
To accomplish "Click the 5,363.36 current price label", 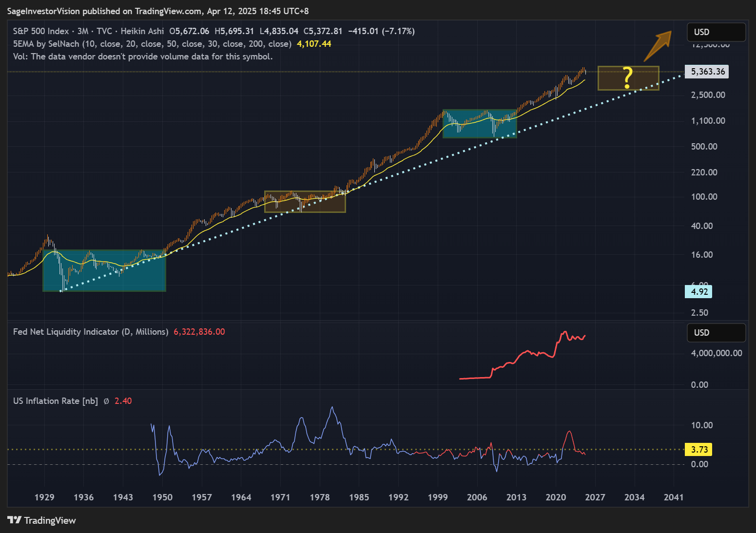I will coord(708,72).
